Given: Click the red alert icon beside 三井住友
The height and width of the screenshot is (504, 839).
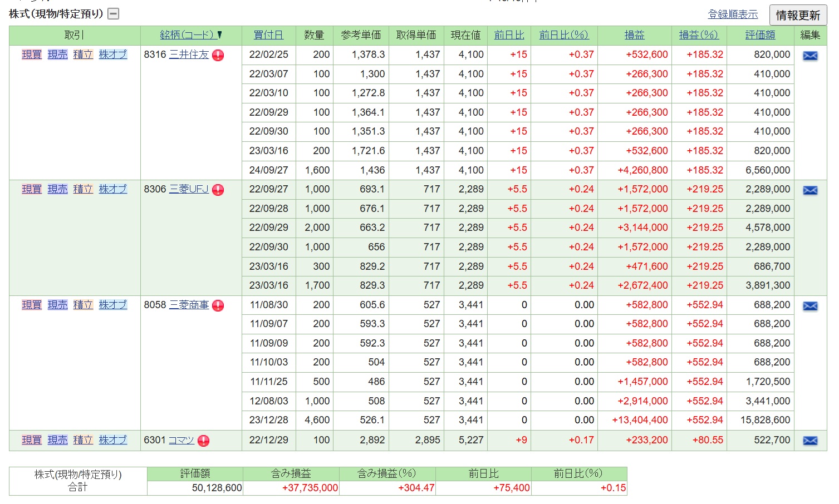Looking at the screenshot, I should coord(218,55).
